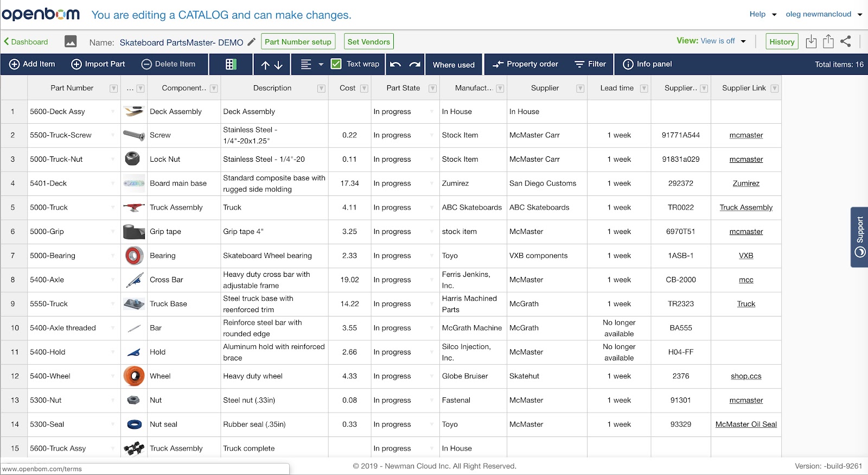Edit the catalog name with pencil icon

coord(251,42)
